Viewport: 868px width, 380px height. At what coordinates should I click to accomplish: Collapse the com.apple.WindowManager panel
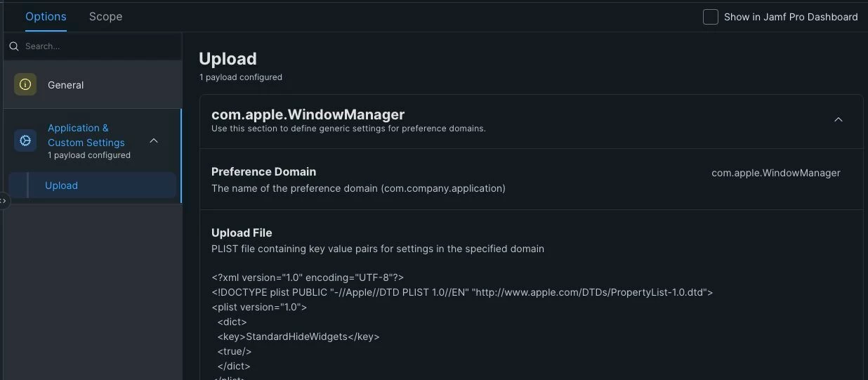pyautogui.click(x=838, y=119)
